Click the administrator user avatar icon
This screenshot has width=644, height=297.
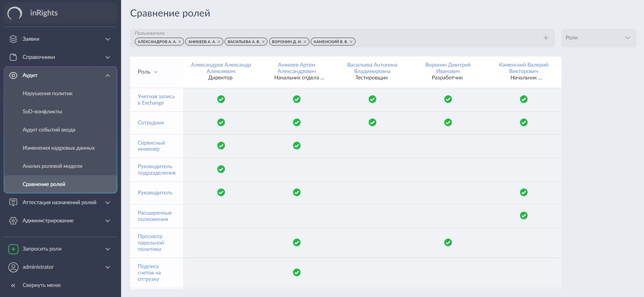click(13, 267)
